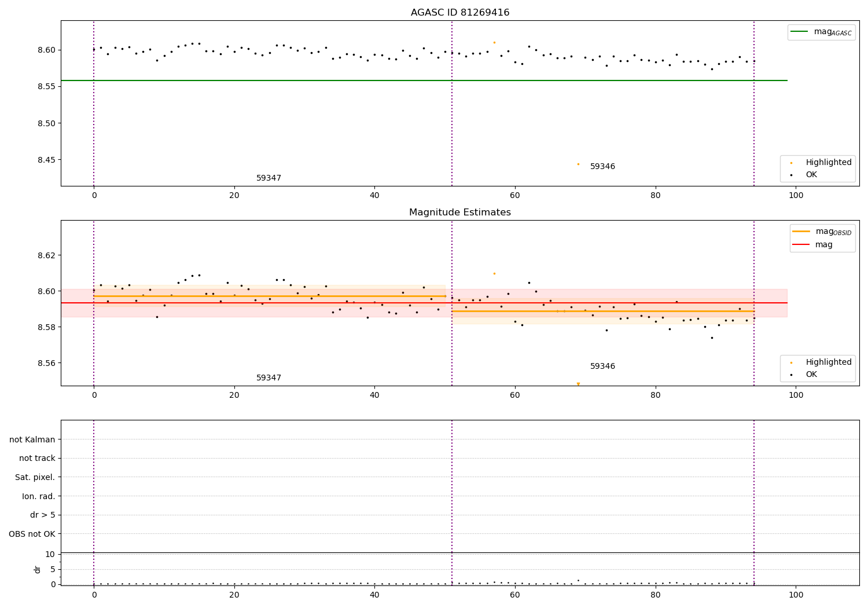The height and width of the screenshot is (608, 868).
Task: Click the orange triangle marker at bottom of Magnitude Estimates
Action: coord(578,384)
